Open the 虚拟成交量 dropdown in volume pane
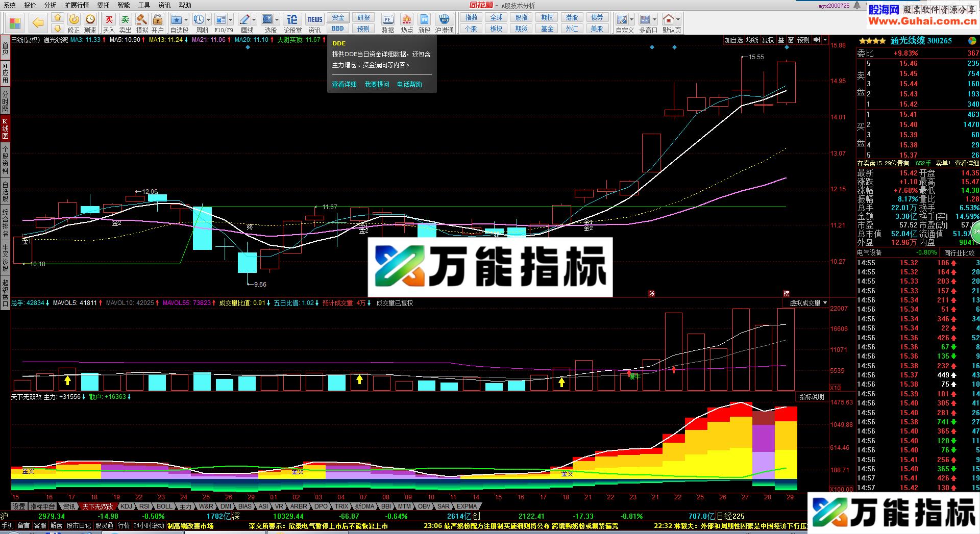The image size is (980, 534). coord(824,303)
